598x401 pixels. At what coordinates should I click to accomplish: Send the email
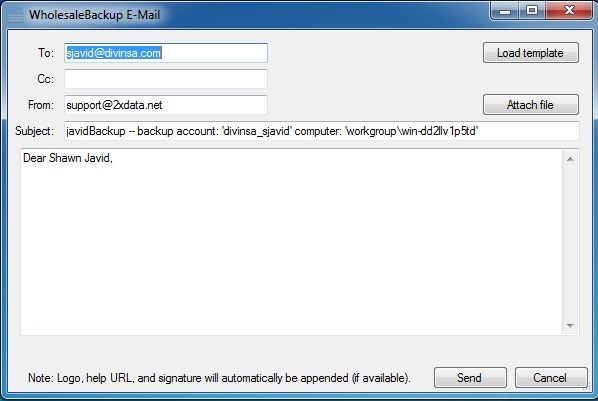[x=470, y=378]
